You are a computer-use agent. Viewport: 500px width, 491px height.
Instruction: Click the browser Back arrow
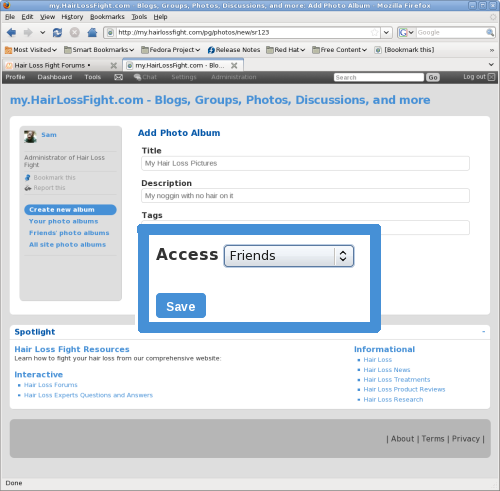click(11, 32)
